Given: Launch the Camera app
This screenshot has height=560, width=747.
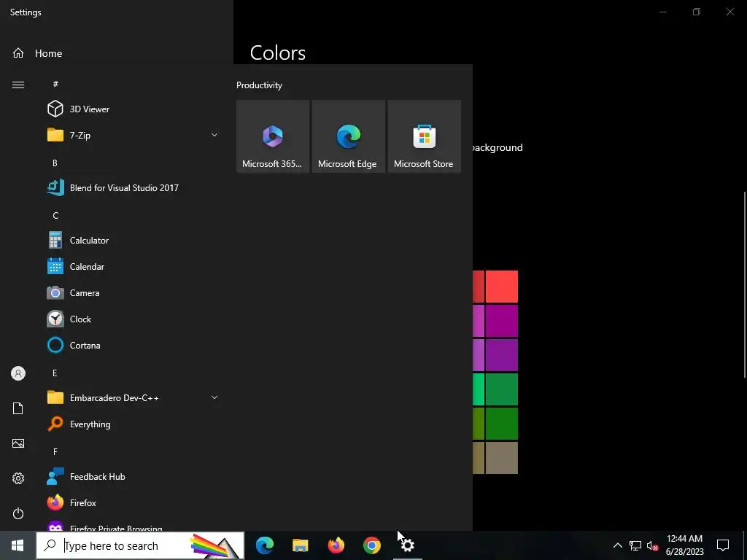Looking at the screenshot, I should pos(133,293).
